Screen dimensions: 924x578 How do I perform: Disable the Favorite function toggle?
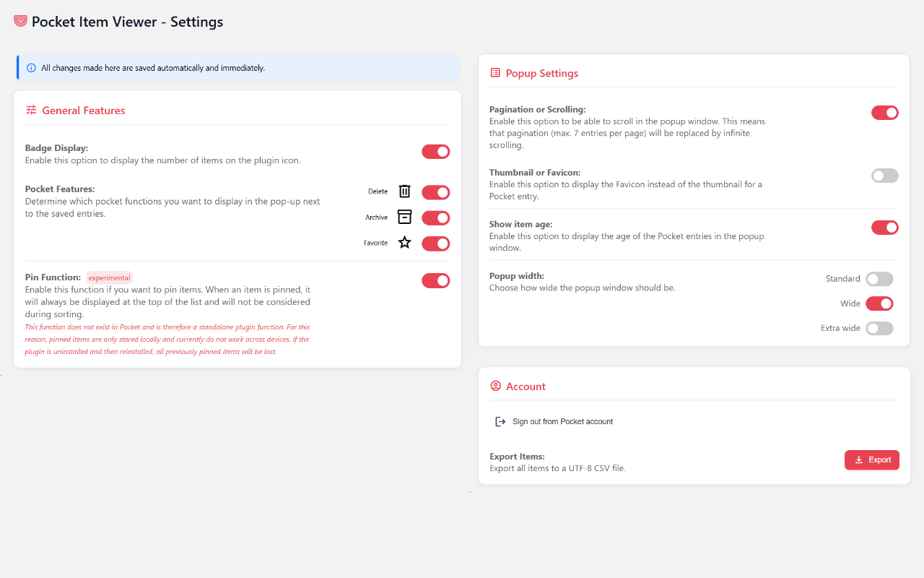pos(436,243)
